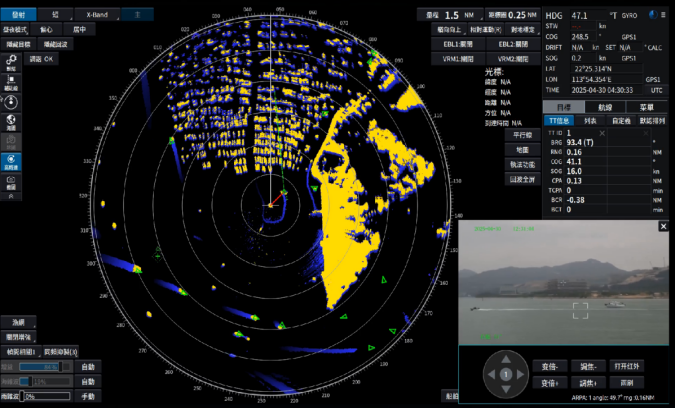
Task: Toggle the highlighted blue target-tracking icon
Action: tap(11, 161)
